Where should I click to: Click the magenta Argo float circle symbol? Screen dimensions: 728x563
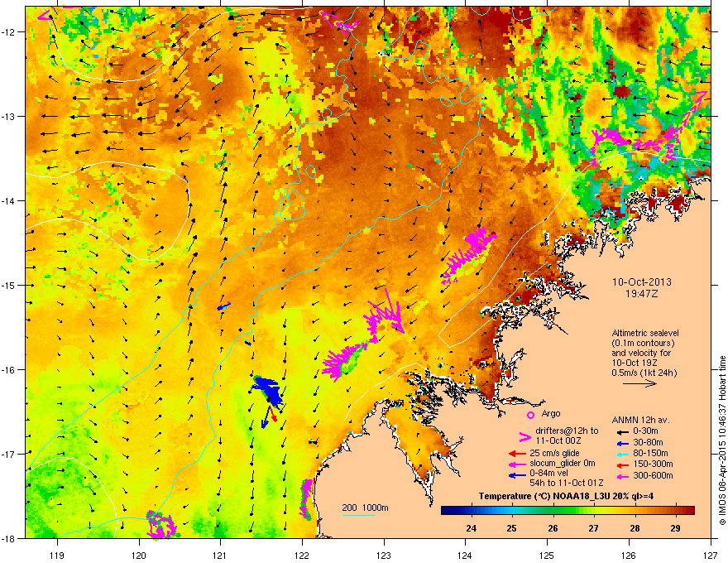coord(530,413)
